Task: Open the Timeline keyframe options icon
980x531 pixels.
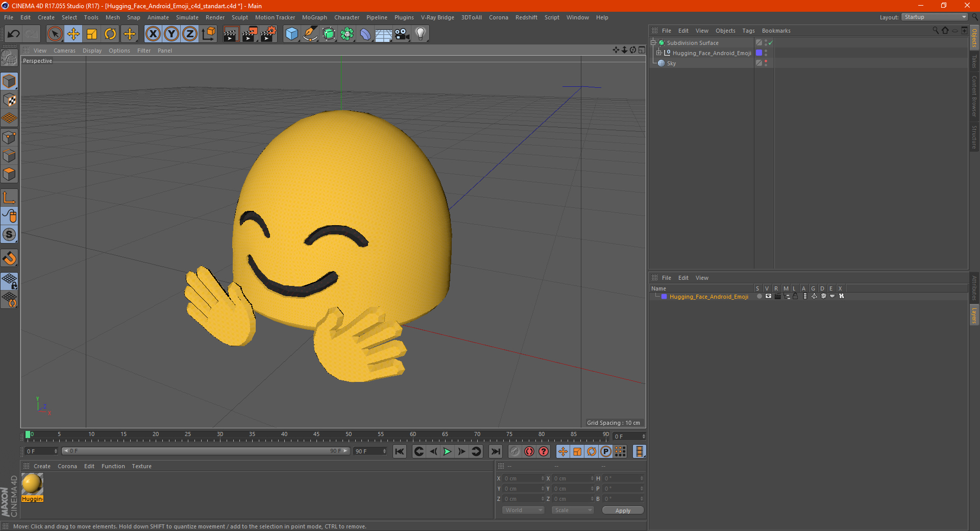Action: [639, 451]
